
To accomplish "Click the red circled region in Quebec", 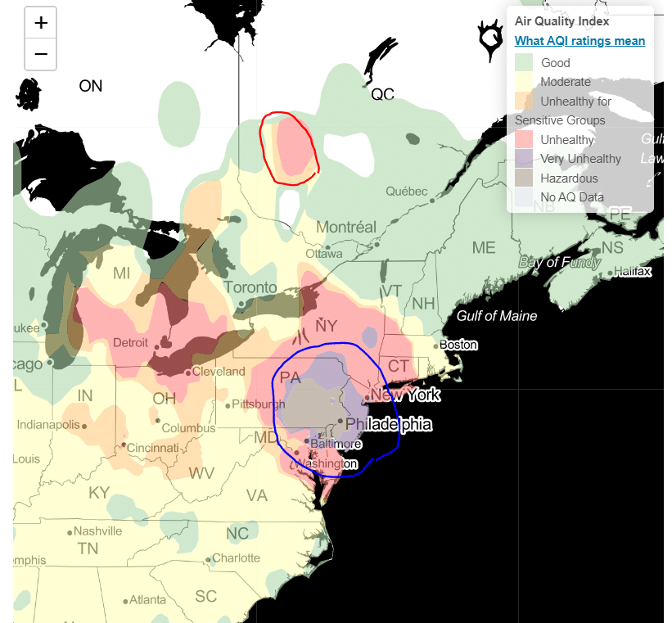I will click(288, 147).
